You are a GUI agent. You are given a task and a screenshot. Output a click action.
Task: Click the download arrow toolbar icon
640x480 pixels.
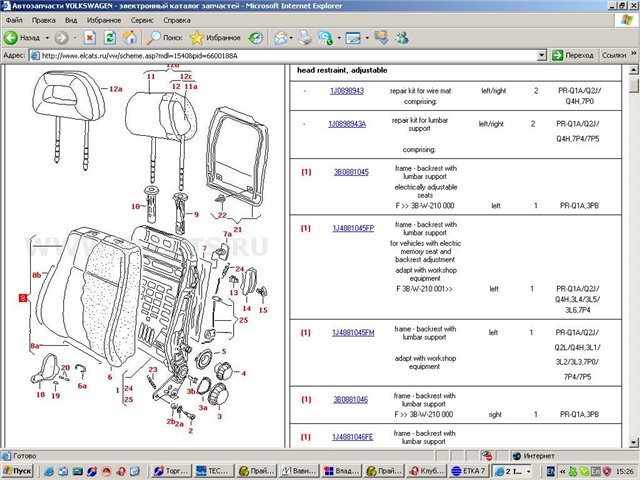tap(381, 38)
